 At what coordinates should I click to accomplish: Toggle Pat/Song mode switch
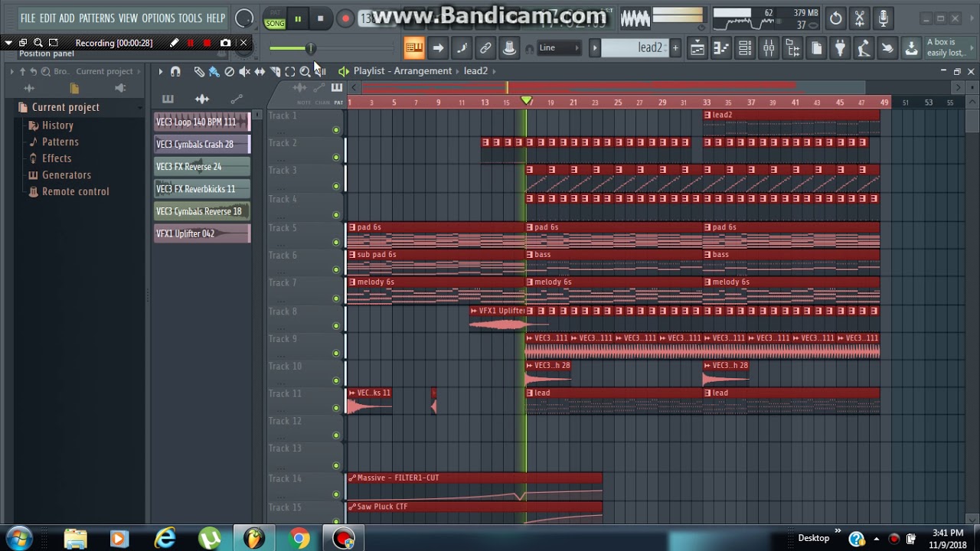274,18
